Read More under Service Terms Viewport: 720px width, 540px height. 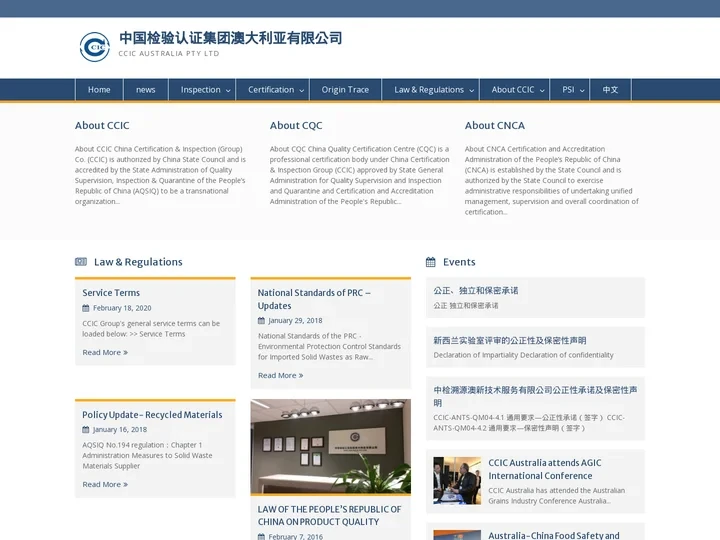[x=105, y=352]
